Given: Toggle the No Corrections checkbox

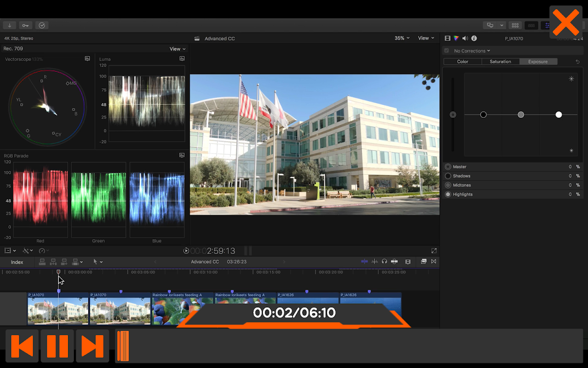Looking at the screenshot, I should tap(447, 51).
